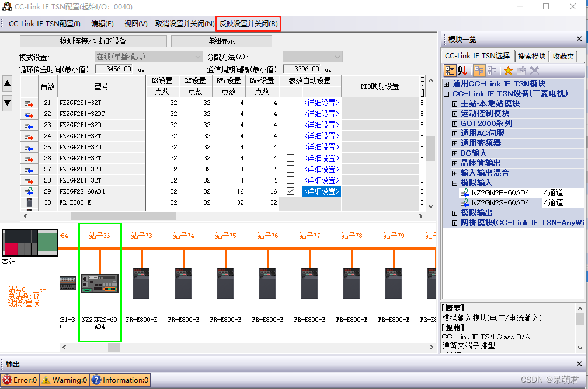
Task: Click the delete X icon in module toolbar
Action: 534,71
